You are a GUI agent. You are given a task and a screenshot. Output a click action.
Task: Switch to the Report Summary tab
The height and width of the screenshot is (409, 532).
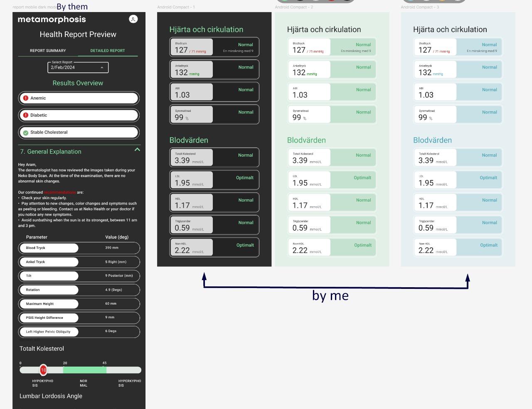pos(48,51)
